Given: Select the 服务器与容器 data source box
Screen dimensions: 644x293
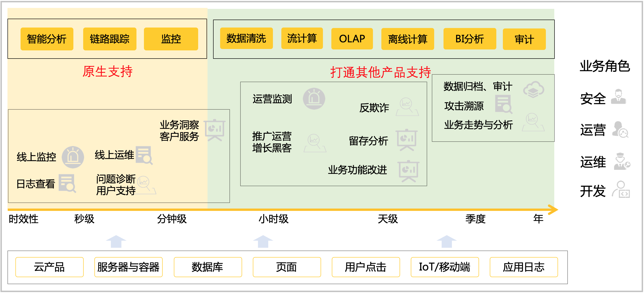Looking at the screenshot, I should click(128, 267).
